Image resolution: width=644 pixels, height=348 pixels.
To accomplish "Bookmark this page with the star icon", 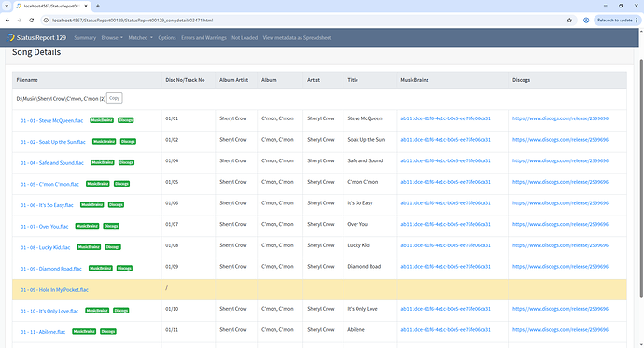I will pos(569,21).
